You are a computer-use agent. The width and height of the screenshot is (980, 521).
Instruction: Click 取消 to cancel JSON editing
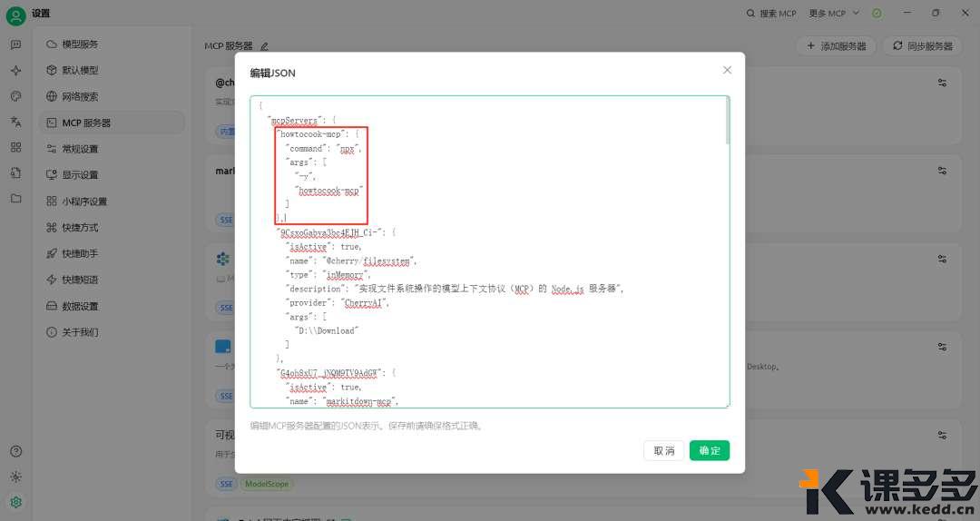tap(663, 450)
